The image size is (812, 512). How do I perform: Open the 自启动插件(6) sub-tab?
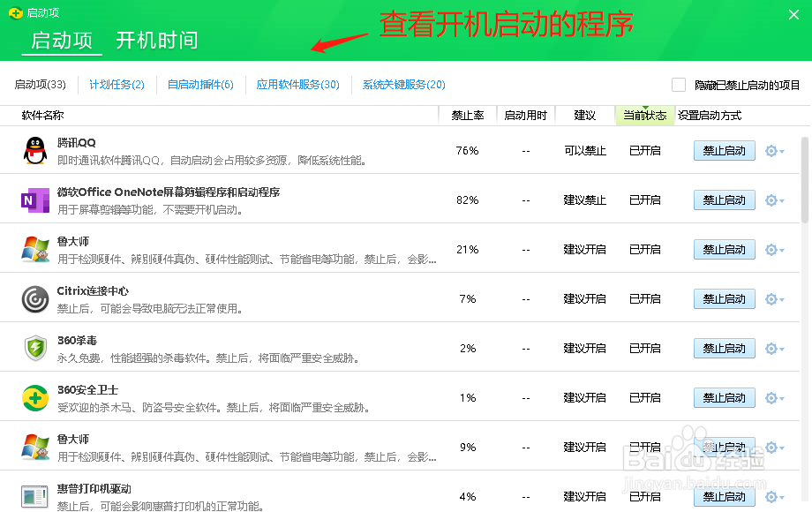[200, 85]
